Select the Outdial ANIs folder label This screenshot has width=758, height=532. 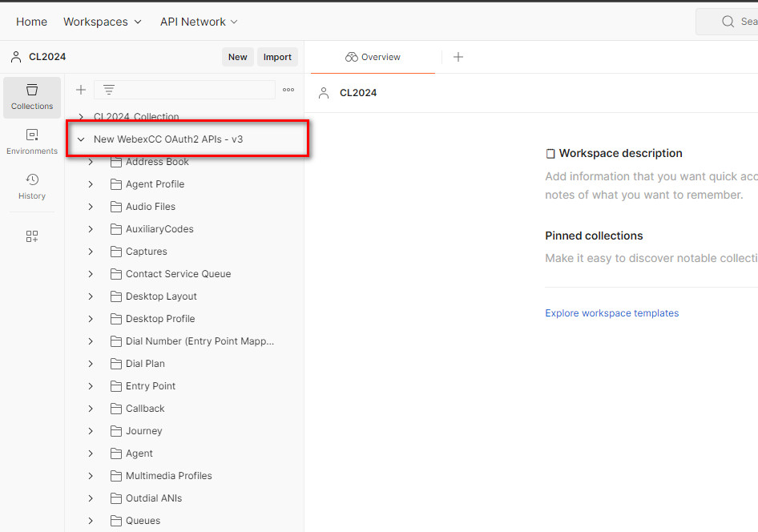click(154, 498)
